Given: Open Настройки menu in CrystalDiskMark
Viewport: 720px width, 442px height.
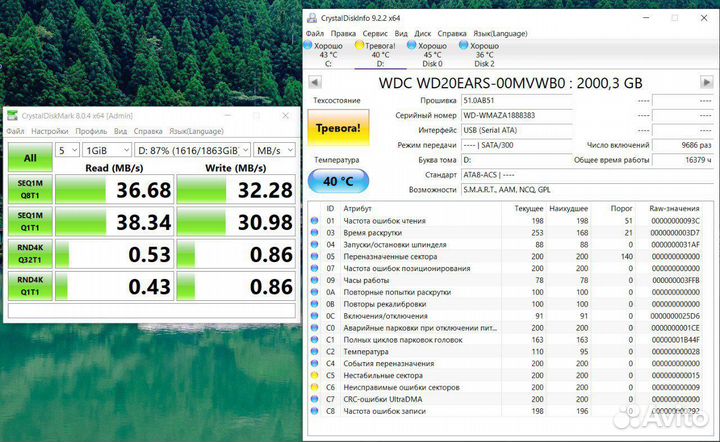Looking at the screenshot, I should (x=50, y=131).
